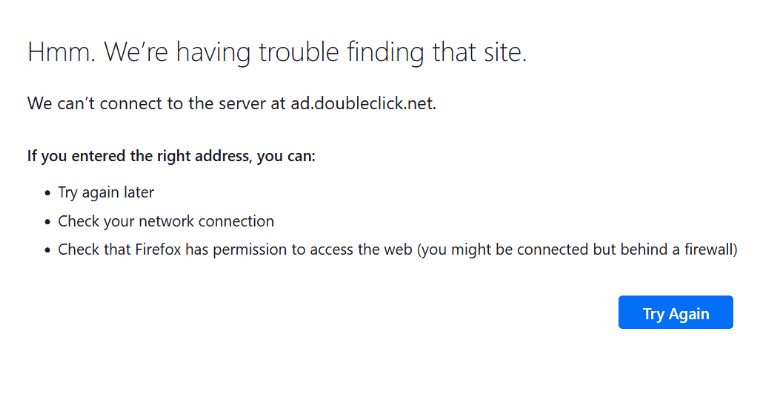Click the bullet dot before "Check your network"
The width and height of the screenshot is (768, 400).
click(x=46, y=222)
